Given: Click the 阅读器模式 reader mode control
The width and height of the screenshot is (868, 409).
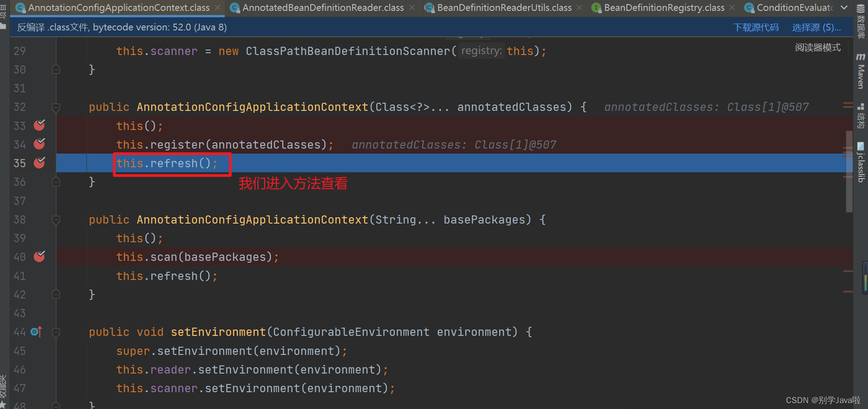Looking at the screenshot, I should coord(818,47).
